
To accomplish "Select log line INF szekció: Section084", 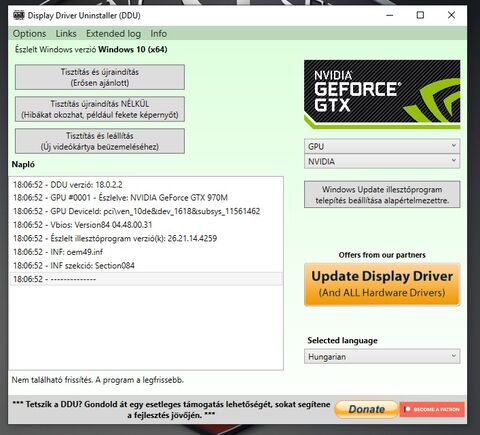I will click(x=146, y=266).
